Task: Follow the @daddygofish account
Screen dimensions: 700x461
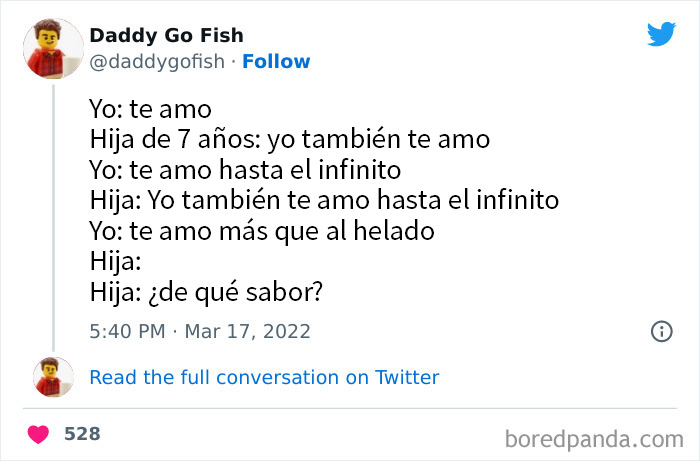Action: tap(277, 61)
